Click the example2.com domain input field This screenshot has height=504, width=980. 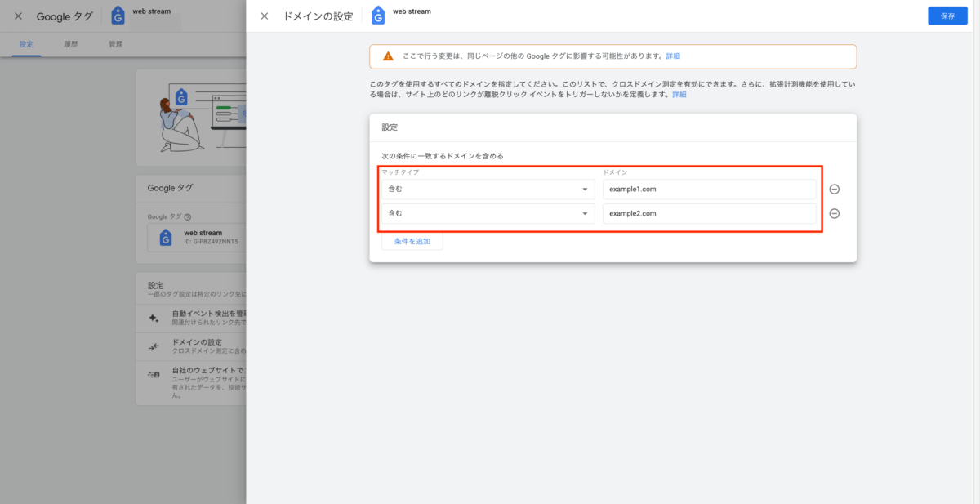pos(709,213)
